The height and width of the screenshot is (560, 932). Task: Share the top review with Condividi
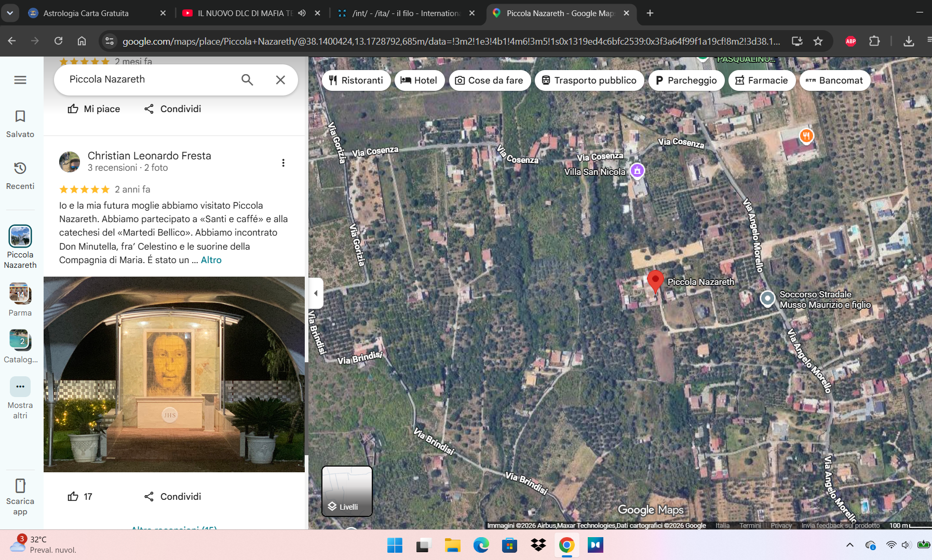pos(173,109)
